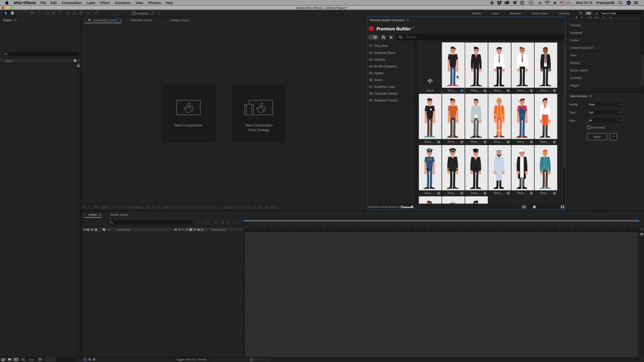The height and width of the screenshot is (362, 644).
Task: Toggle the Curvaceous checkbox in Ease and wizz
Action: coord(588,127)
